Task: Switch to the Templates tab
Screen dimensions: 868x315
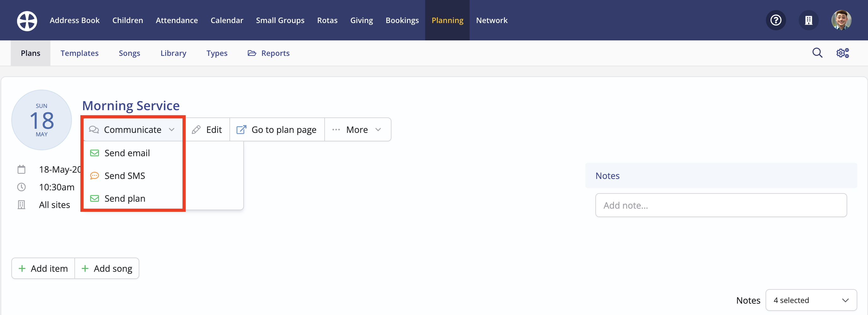Action: point(79,53)
